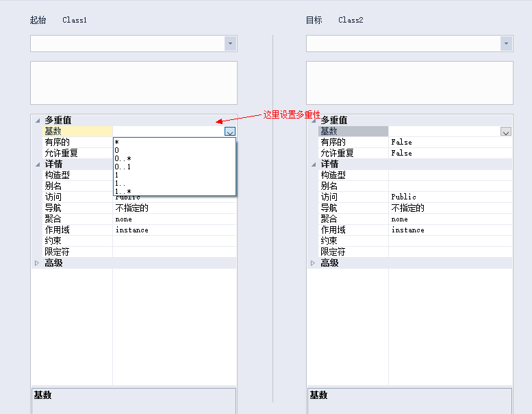Screen dimensions: 532x414
Task: Click the 别名 value field in target panel
Action: click(x=450, y=186)
